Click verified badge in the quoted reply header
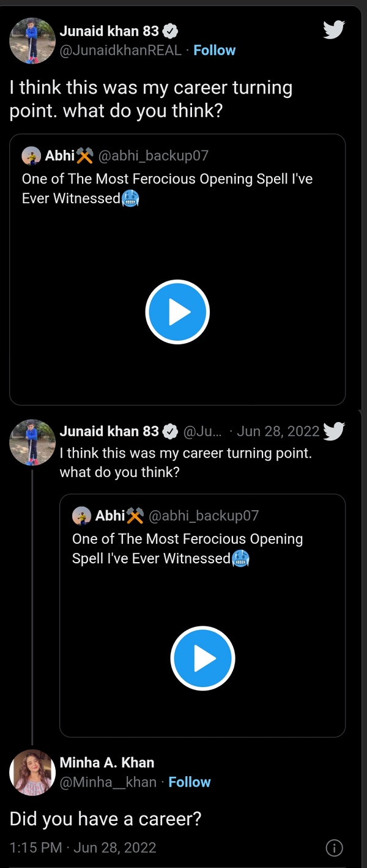367x868 pixels. [171, 431]
